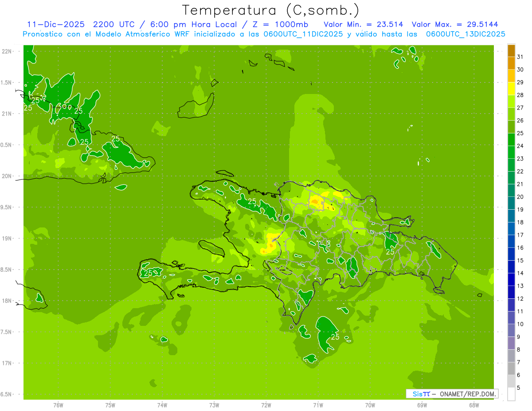This screenshot has height=411, width=532.
Task: Click the yellow colorbar swatch between 28 and 29
Action: 511,88
